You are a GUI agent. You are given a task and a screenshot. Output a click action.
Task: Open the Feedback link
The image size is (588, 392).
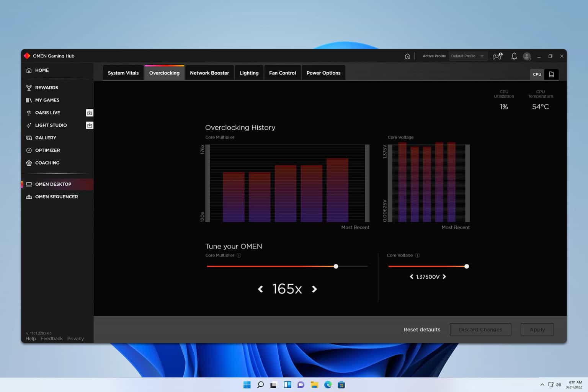51,339
